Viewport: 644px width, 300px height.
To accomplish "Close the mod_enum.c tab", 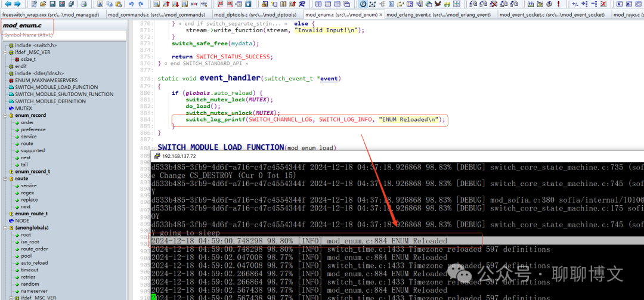I will coord(380,14).
